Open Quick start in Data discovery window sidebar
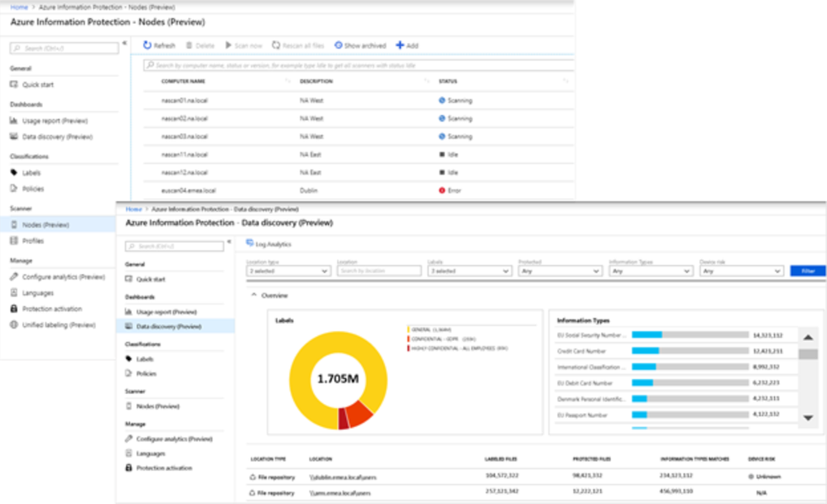827x504 pixels. [x=151, y=279]
